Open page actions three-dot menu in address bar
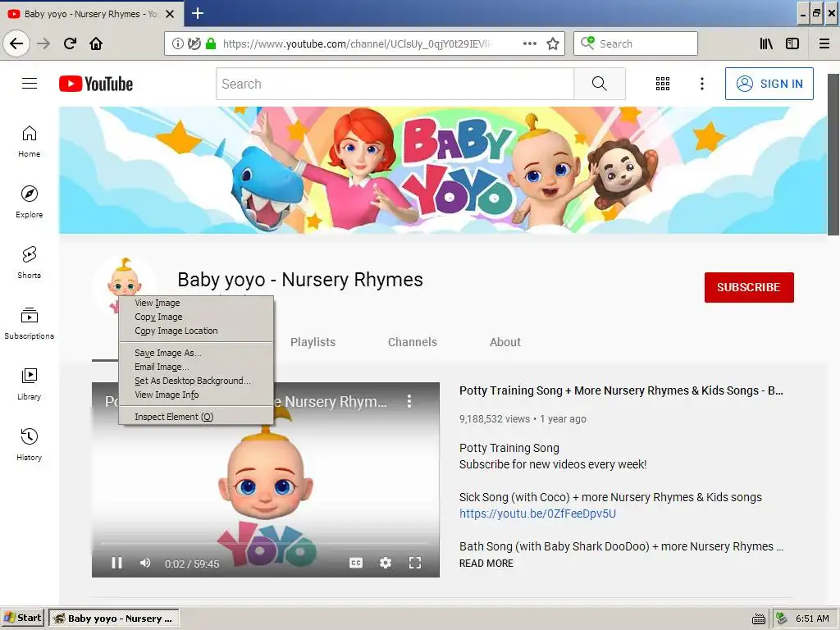The height and width of the screenshot is (630, 840). (x=530, y=43)
